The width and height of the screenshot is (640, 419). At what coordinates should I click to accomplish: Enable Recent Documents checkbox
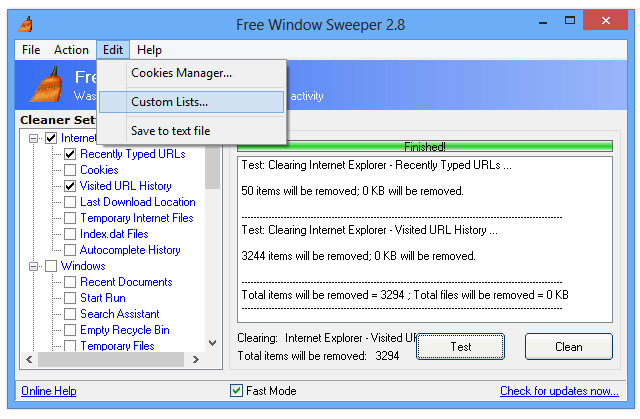tap(70, 282)
